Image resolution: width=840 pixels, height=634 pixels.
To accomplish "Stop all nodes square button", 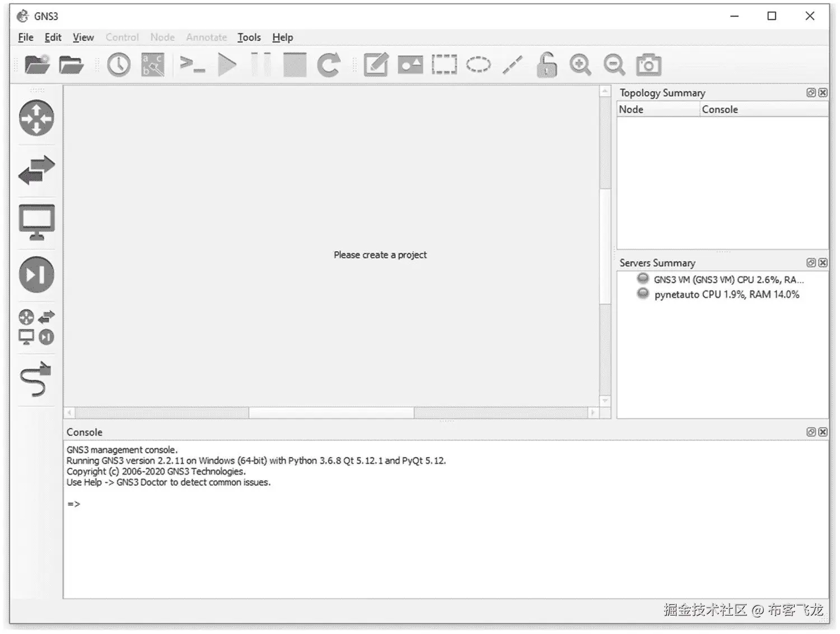I will coord(295,65).
